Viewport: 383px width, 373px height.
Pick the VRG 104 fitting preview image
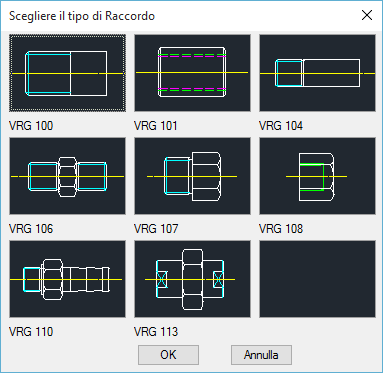click(x=317, y=73)
